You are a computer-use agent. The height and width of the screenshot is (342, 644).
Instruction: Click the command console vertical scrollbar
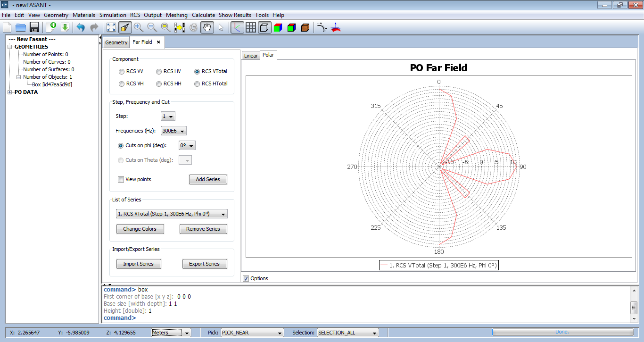[634, 307]
